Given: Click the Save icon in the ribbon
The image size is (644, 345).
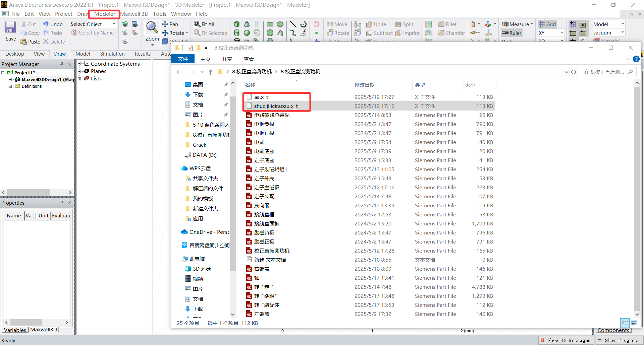Looking at the screenshot, I should (10, 27).
